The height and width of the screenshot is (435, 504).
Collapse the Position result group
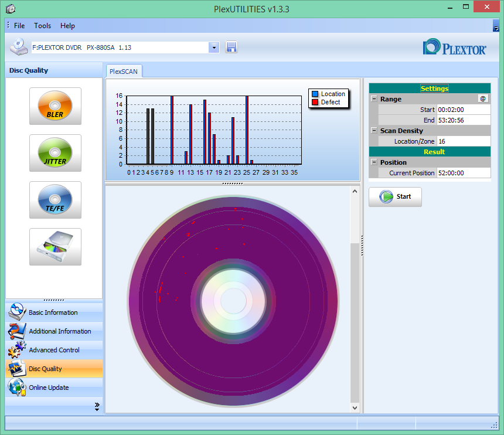[x=374, y=162]
